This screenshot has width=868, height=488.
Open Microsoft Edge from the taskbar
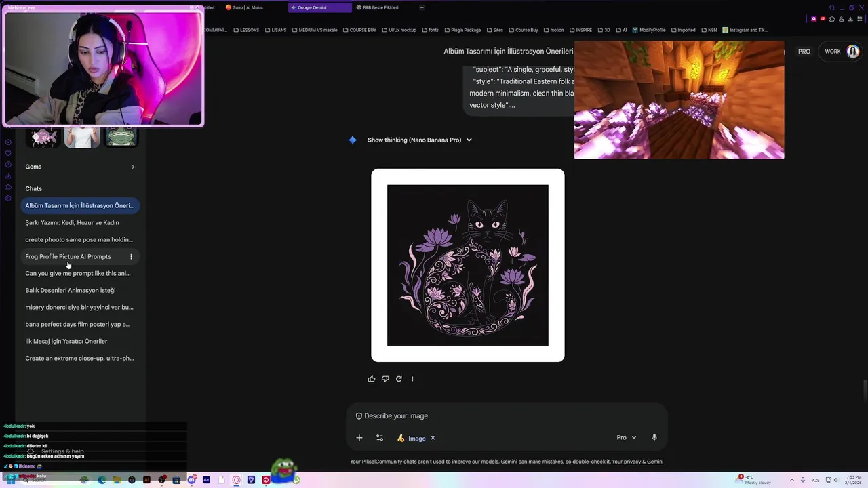coord(102,480)
